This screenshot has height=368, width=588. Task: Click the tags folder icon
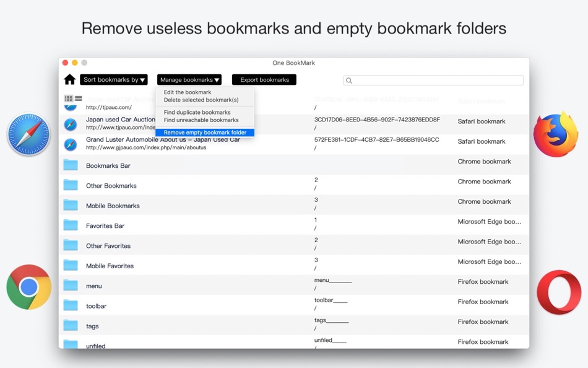coord(71,325)
